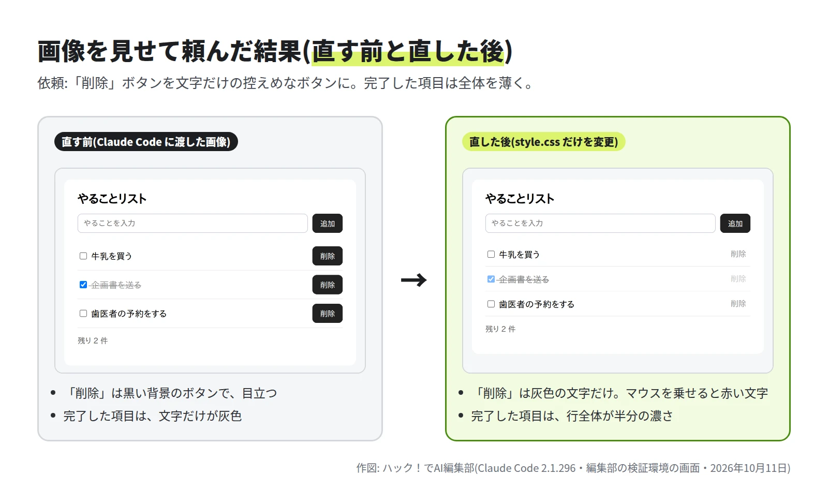Click the main title 画像を見せて頼んだ結果
This screenshot has width=828, height=504.
[275, 51]
